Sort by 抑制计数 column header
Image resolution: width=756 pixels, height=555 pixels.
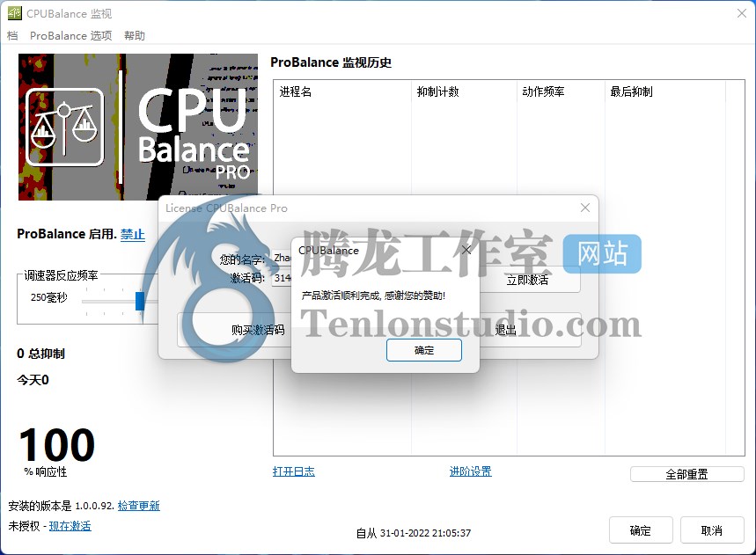click(464, 91)
